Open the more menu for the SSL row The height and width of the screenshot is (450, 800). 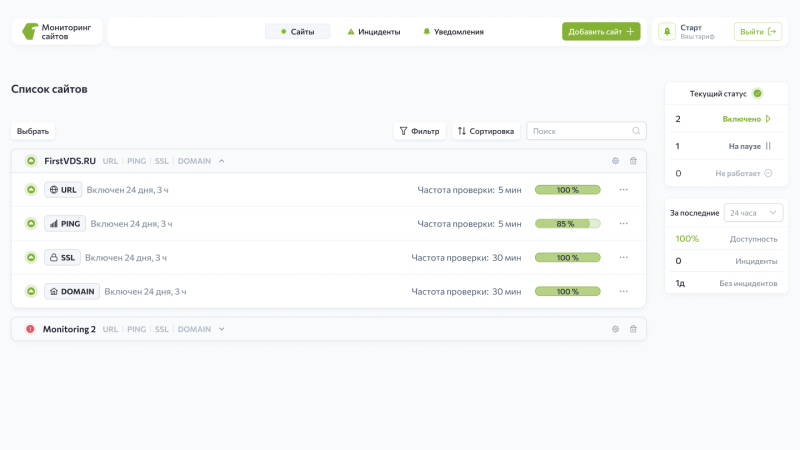coord(623,258)
